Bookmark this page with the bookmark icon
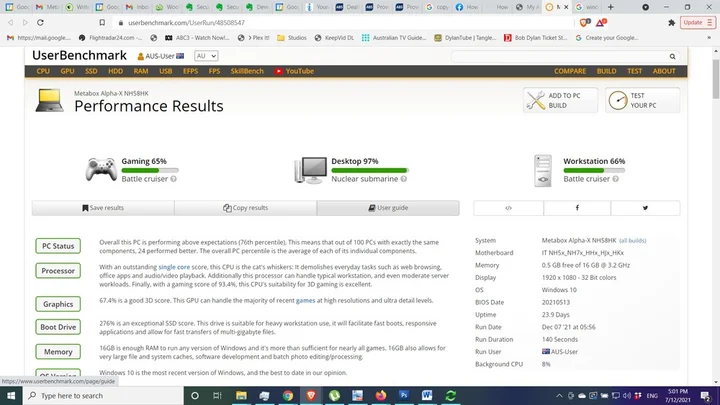 coord(102,22)
